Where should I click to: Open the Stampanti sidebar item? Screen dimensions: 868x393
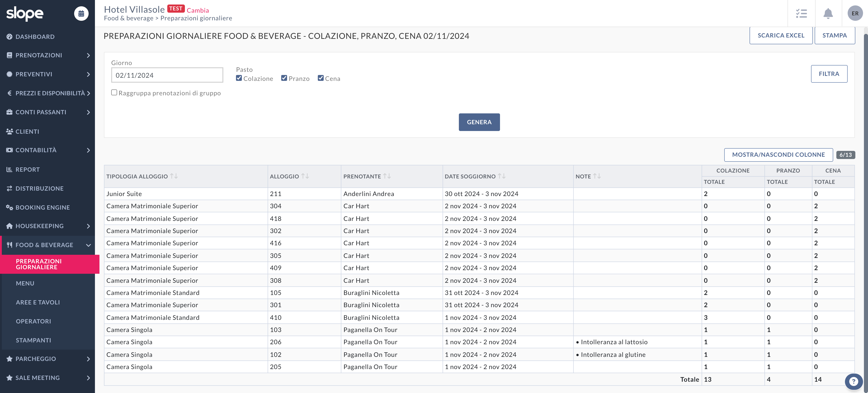coord(33,340)
